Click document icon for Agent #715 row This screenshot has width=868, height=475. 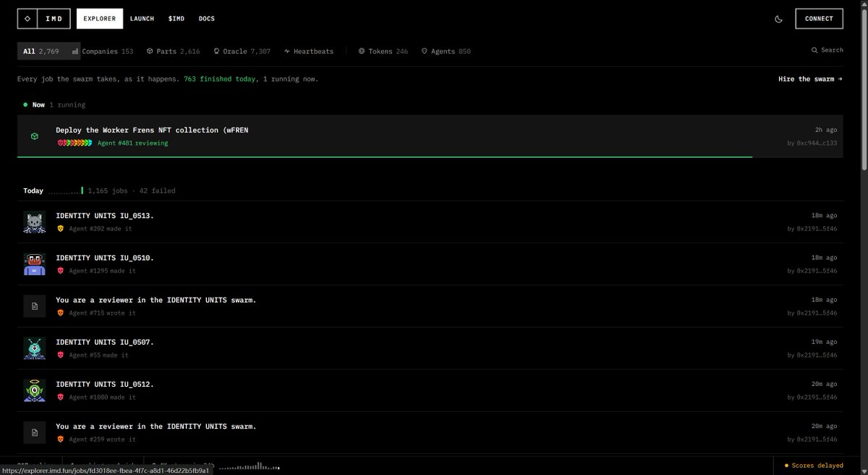34,306
